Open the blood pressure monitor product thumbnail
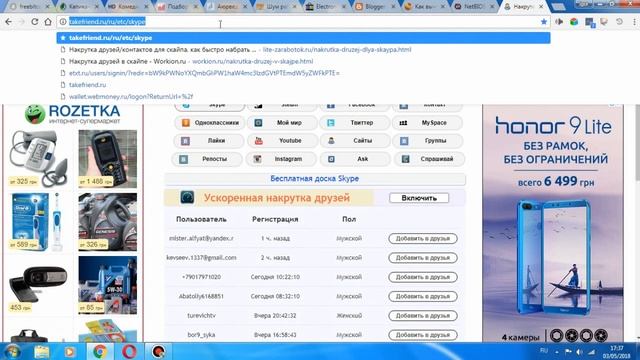 pos(39,158)
